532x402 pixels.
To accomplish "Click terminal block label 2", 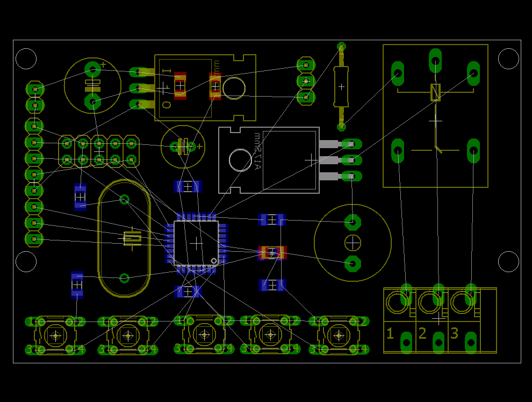I will click(422, 333).
